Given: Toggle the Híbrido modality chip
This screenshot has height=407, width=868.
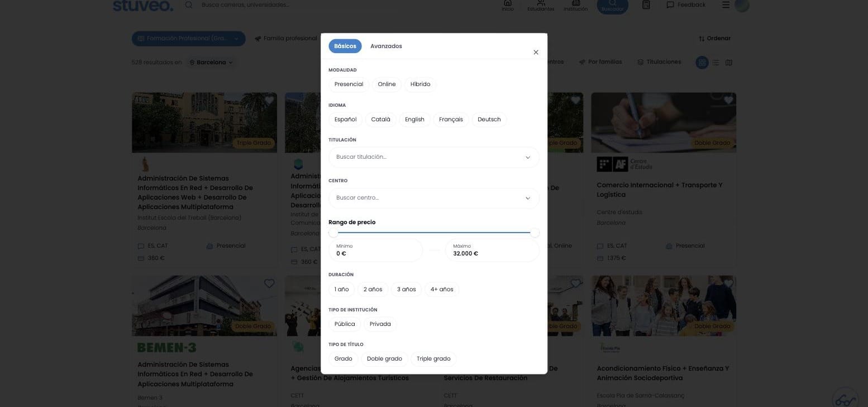Looking at the screenshot, I should 420,84.
